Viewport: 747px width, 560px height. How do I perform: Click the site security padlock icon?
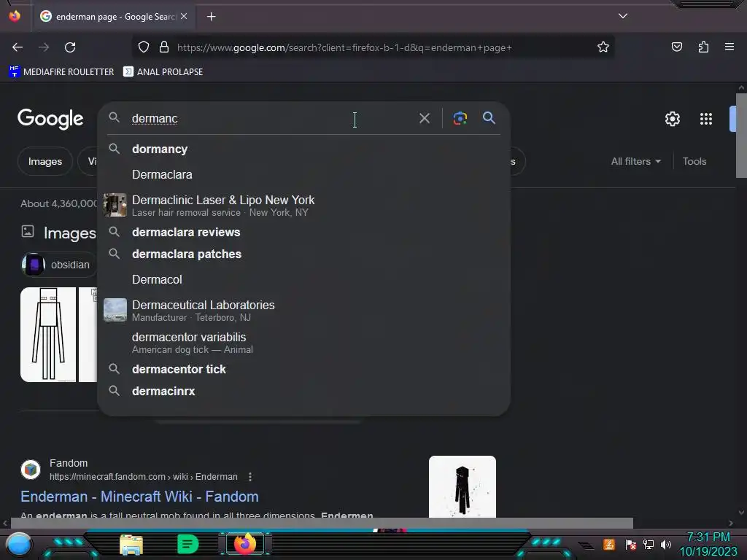coord(164,47)
